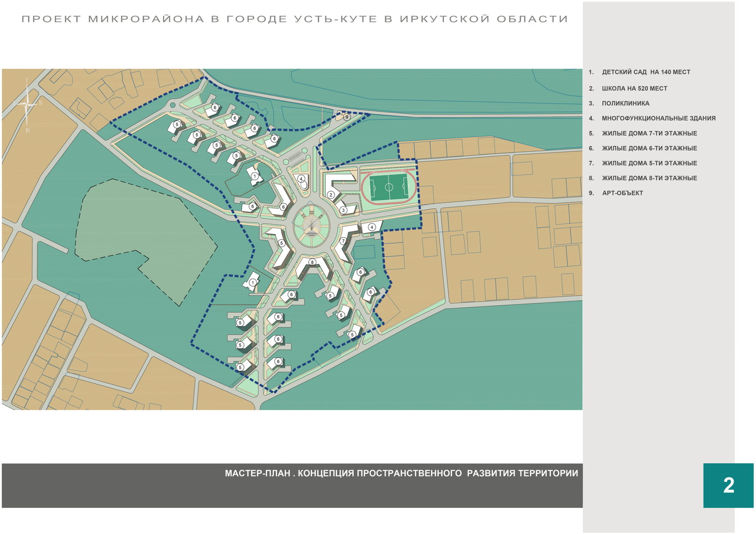Screen dimensions: 756x534
Task: Click the green football field on the map
Action: click(x=389, y=187)
